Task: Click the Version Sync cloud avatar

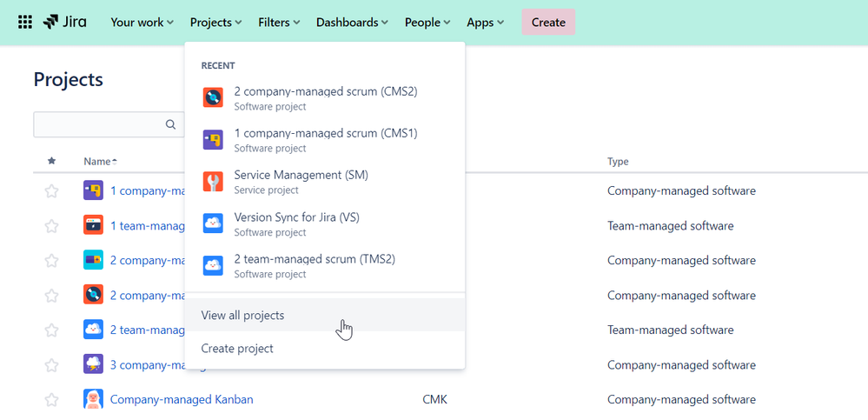Action: pyautogui.click(x=213, y=223)
